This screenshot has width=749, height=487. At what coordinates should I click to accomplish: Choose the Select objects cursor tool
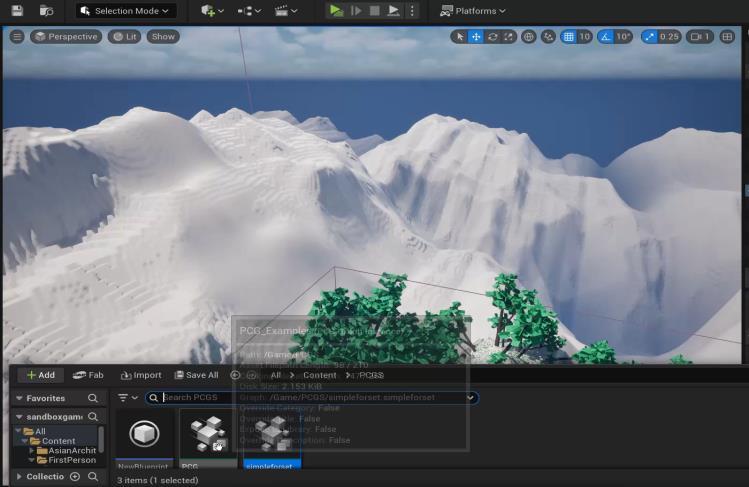tap(460, 37)
